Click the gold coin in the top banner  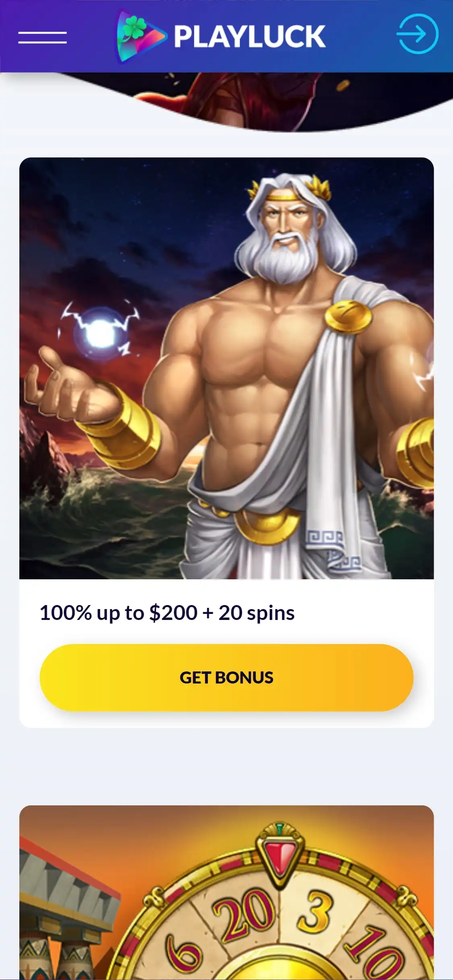[x=343, y=85]
